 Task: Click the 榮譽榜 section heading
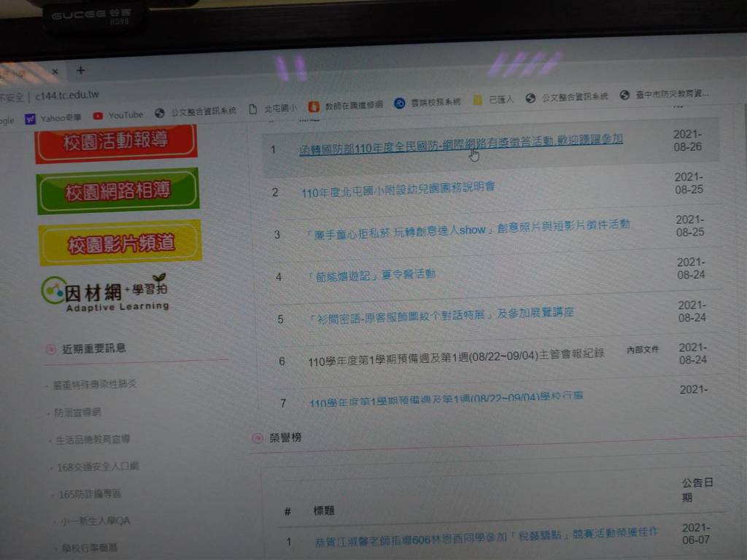[285, 437]
